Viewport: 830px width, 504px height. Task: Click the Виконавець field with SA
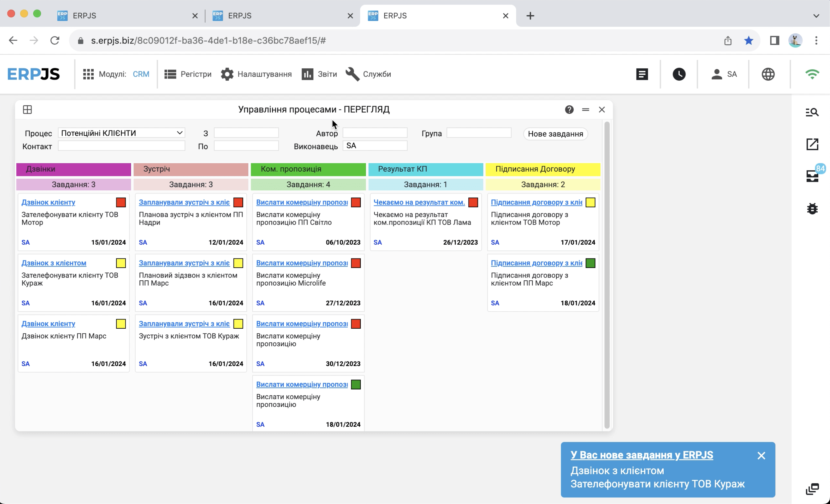tap(375, 145)
